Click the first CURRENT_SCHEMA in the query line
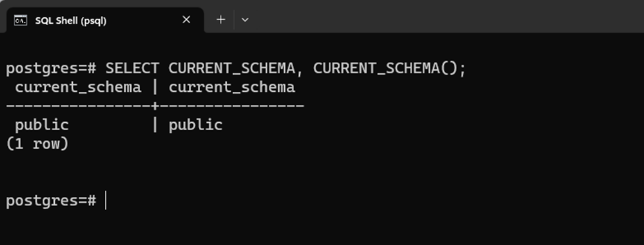The width and height of the screenshot is (644, 245). (x=232, y=68)
